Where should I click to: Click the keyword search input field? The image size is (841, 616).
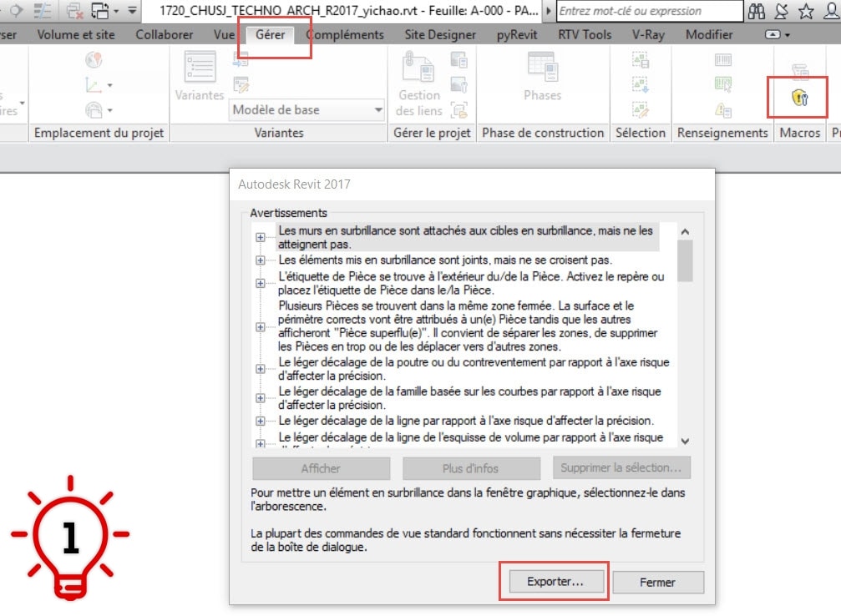(x=648, y=11)
